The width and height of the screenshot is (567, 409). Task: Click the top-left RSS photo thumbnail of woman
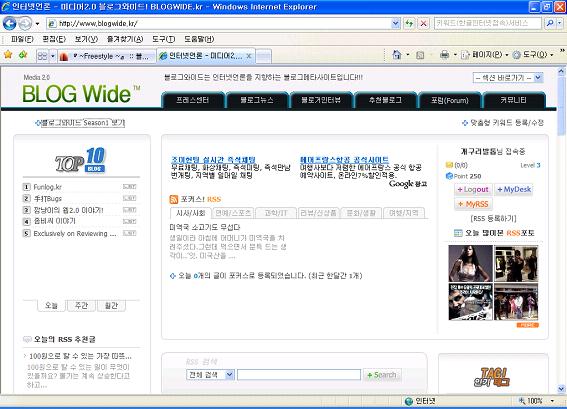click(470, 263)
